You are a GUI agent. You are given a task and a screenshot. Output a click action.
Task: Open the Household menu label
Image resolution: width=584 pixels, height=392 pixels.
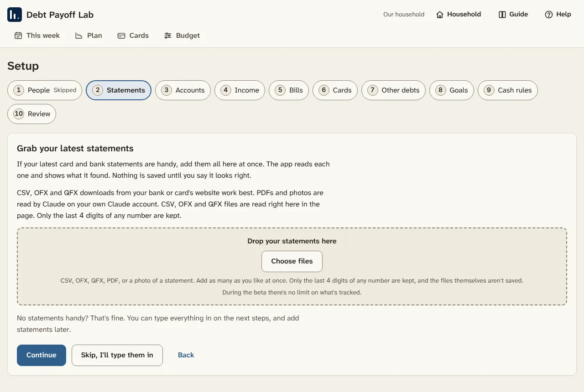(x=464, y=15)
